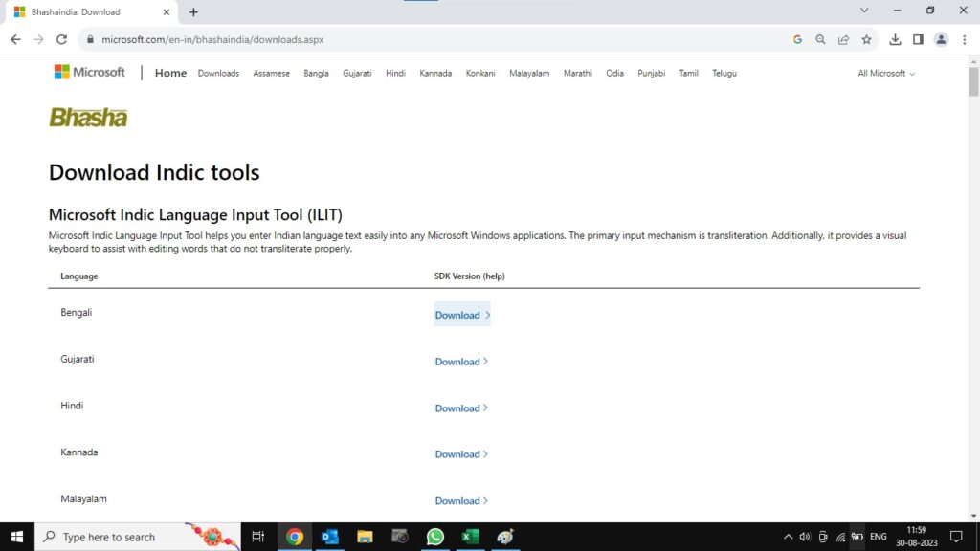Switch to the Hindi tab in navigation

(394, 72)
